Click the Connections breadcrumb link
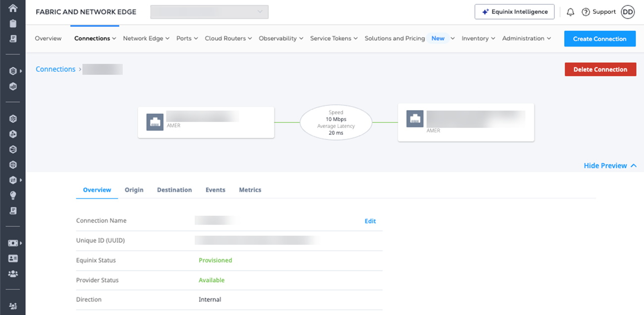Viewport: 644px width, 315px height. pyautogui.click(x=55, y=69)
